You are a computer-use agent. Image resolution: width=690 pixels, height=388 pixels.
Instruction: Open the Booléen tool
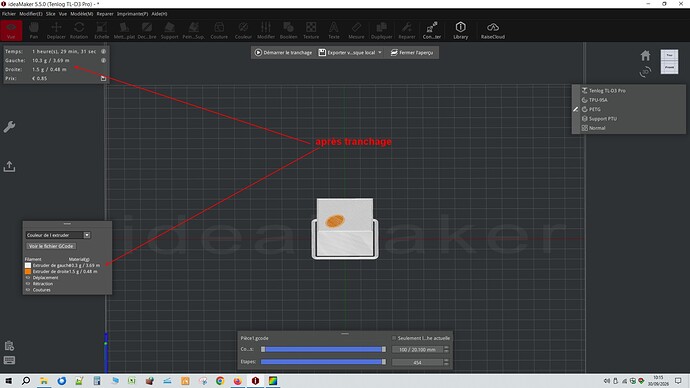[288, 30]
